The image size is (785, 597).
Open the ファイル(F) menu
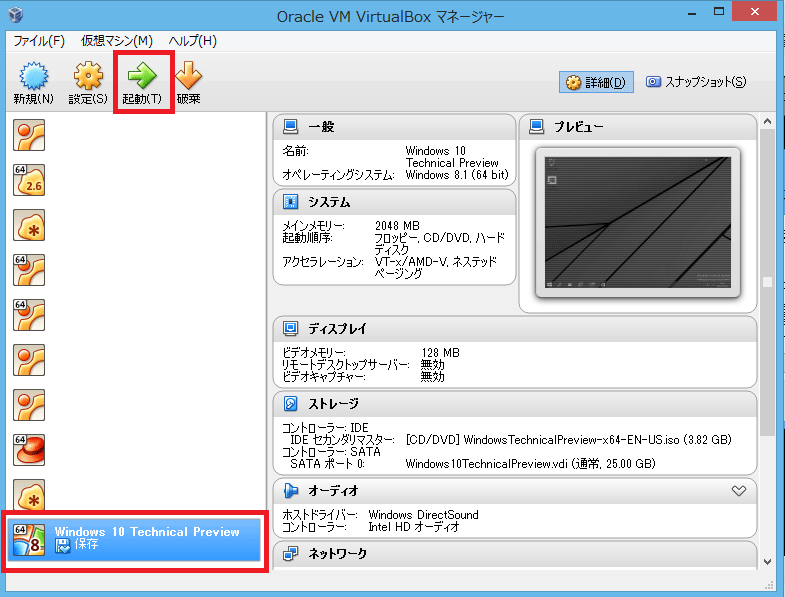coord(39,41)
